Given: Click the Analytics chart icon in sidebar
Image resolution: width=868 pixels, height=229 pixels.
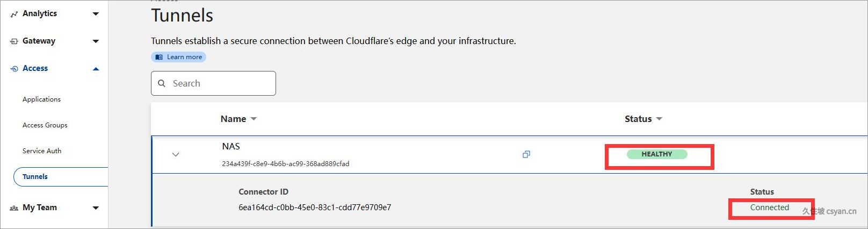Looking at the screenshot, I should click(14, 14).
